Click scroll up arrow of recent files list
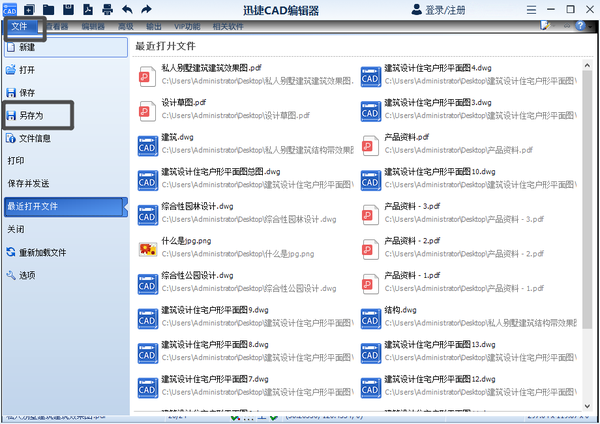The height and width of the screenshot is (424, 600). tap(587, 65)
